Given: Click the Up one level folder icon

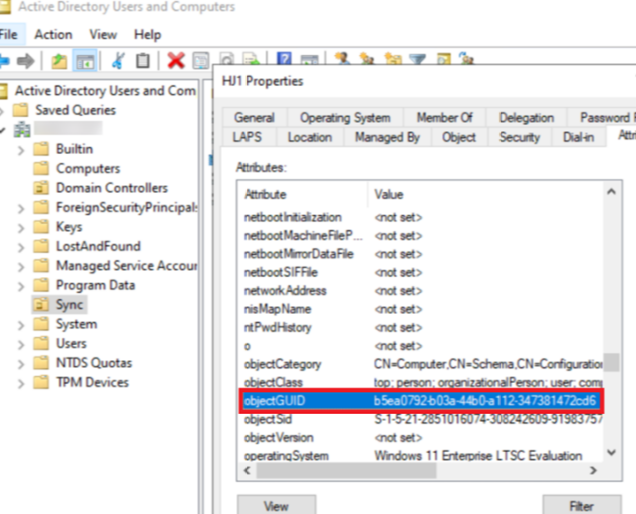Looking at the screenshot, I should pos(60,61).
